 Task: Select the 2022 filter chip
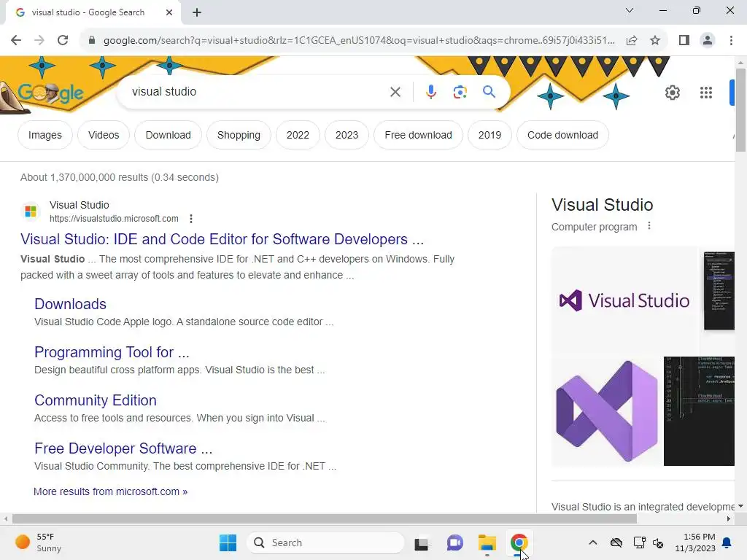[298, 135]
